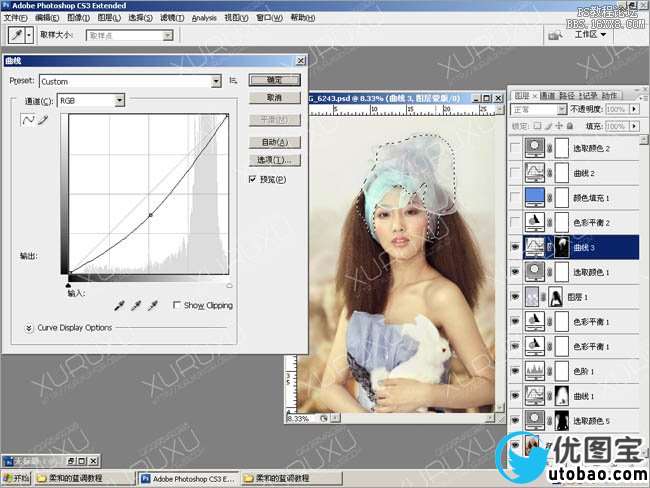Image resolution: width=650 pixels, height=488 pixels.
Task: Click 曲线 1 adjustment layer icon
Action: (534, 396)
